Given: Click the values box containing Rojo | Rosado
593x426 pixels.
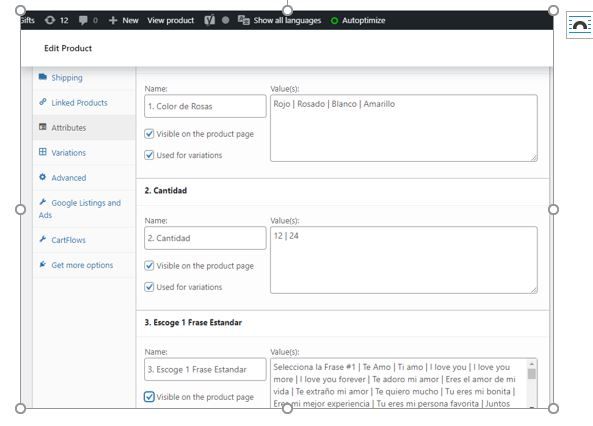Looking at the screenshot, I should (404, 128).
